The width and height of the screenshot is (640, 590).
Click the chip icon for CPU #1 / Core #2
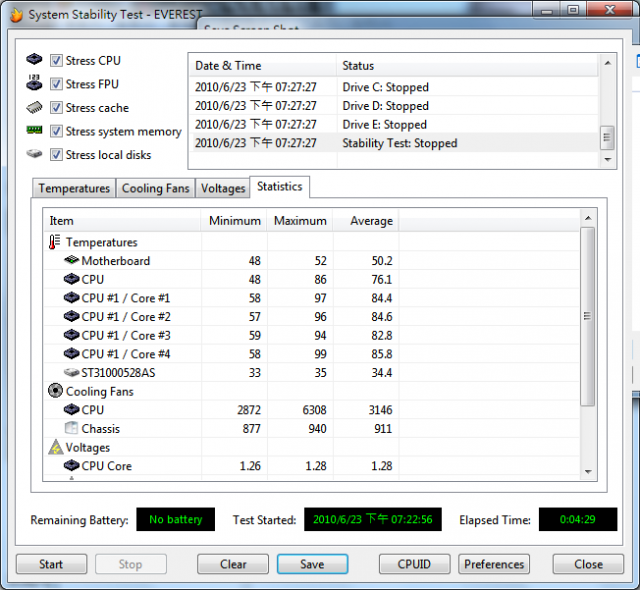(x=71, y=316)
